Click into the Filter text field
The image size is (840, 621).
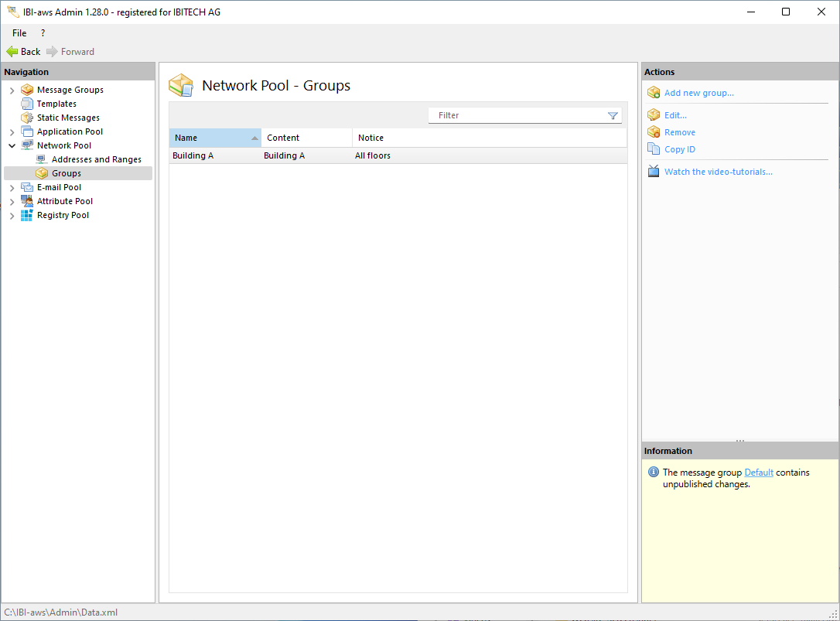pyautogui.click(x=518, y=115)
